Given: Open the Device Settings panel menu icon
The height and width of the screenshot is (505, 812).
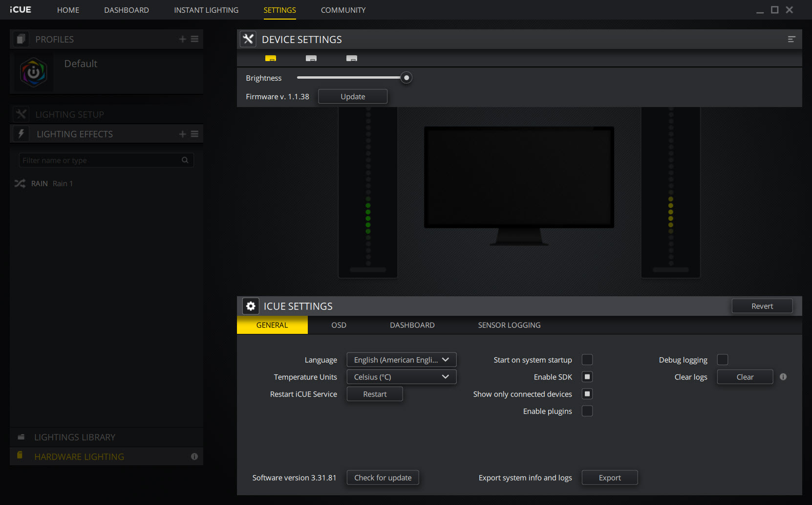Looking at the screenshot, I should pos(791,39).
